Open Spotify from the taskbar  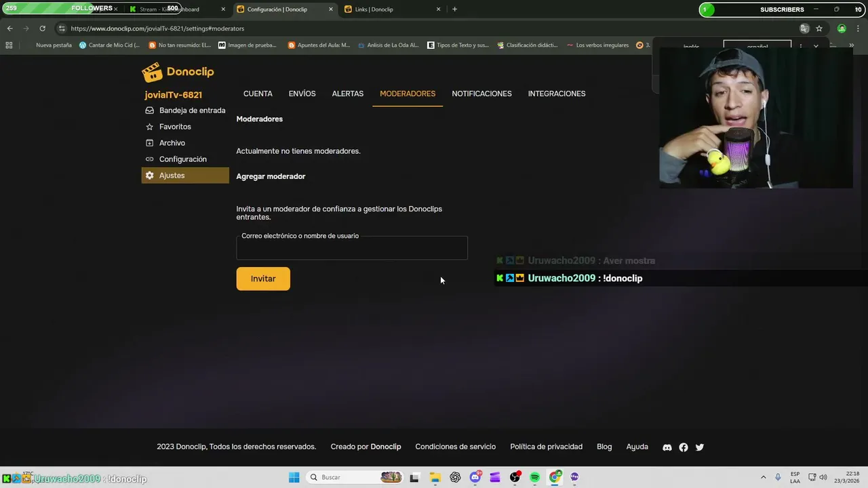coord(535,477)
